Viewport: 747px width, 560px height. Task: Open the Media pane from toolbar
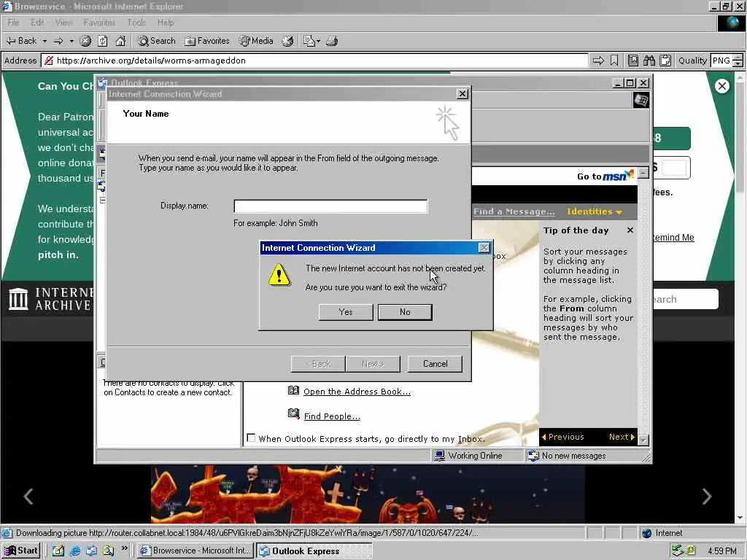[256, 41]
